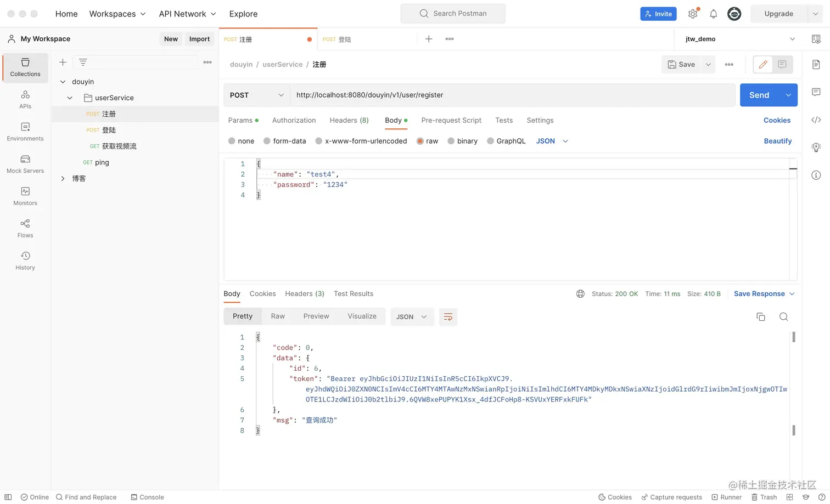The image size is (830, 504).
Task: Open the POST method dropdown
Action: pyautogui.click(x=257, y=95)
